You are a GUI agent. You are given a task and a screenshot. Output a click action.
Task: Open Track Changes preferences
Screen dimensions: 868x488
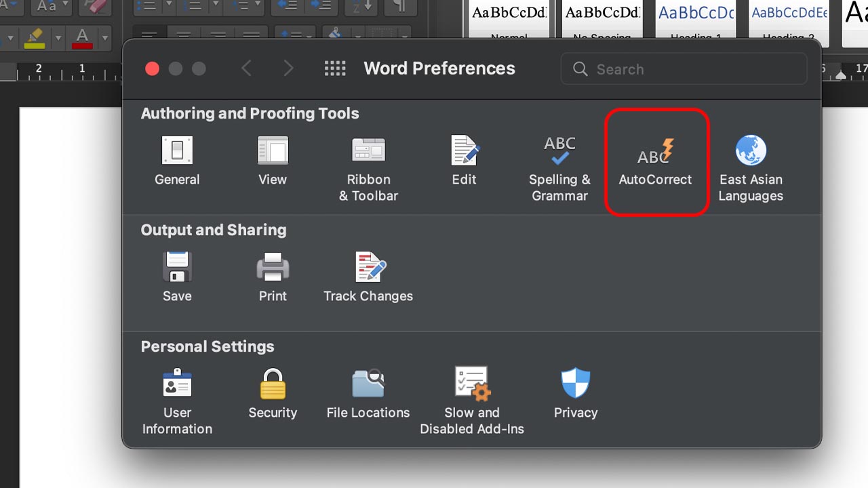tap(368, 277)
